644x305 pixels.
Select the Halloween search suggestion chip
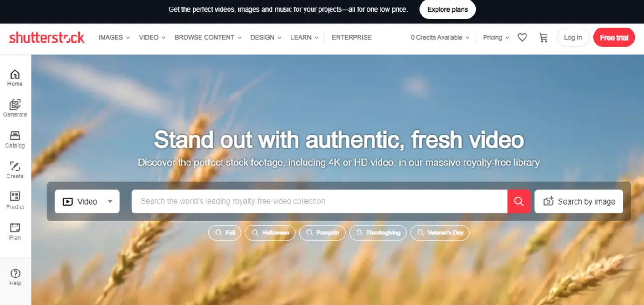coord(270,233)
